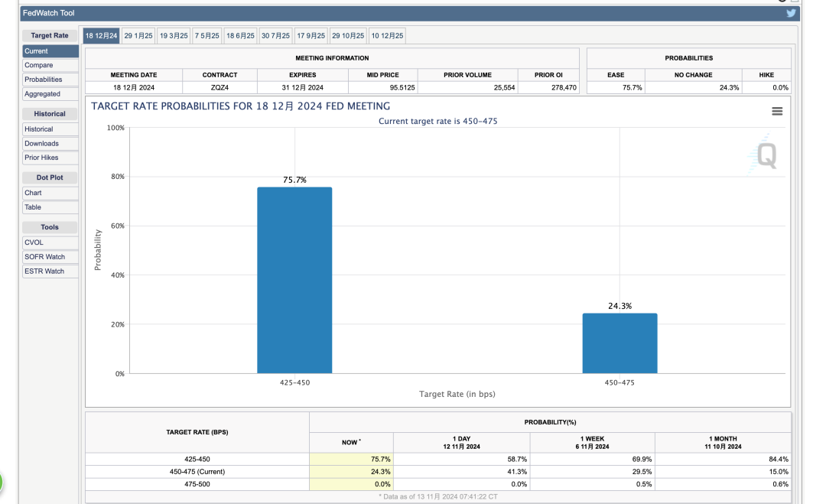
Task: Select the 29 10月25 meeting tab
Action: tap(348, 36)
